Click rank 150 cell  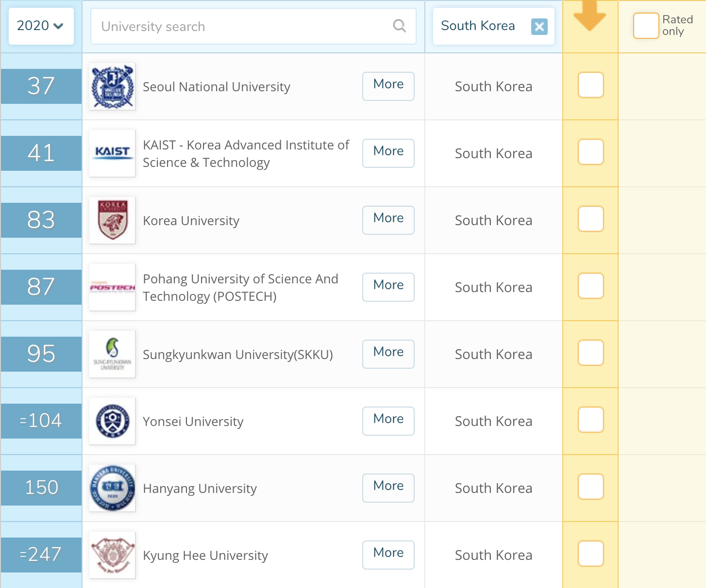pyautogui.click(x=41, y=488)
